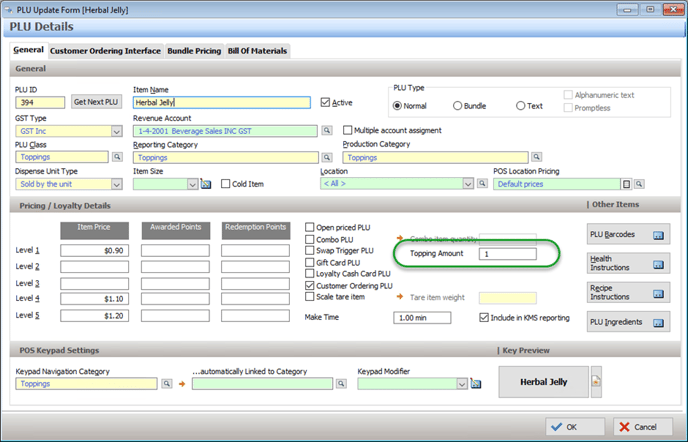Expand the GST Type dropdown
688x442 pixels.
click(116, 131)
